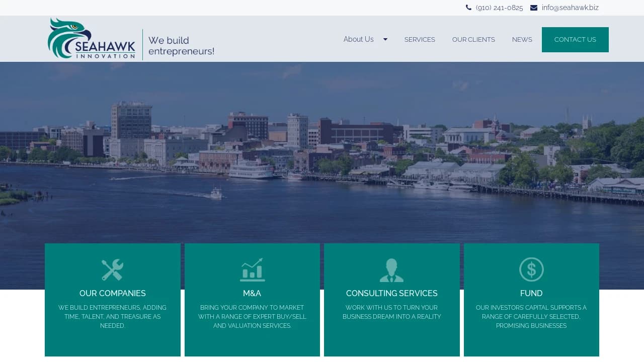
Task: Call the (910) 241-0825 phone link
Action: [499, 8]
